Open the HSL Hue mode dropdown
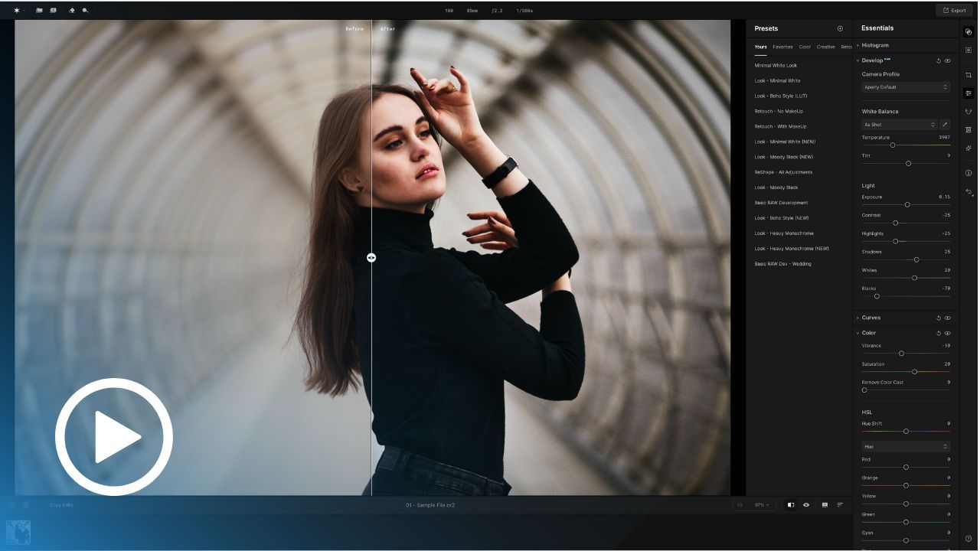The height and width of the screenshot is (551, 980). tap(906, 446)
